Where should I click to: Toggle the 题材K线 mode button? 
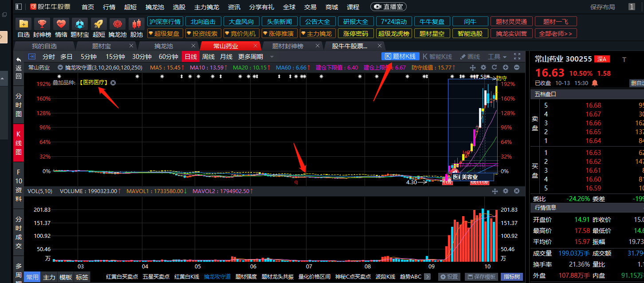[400, 56]
